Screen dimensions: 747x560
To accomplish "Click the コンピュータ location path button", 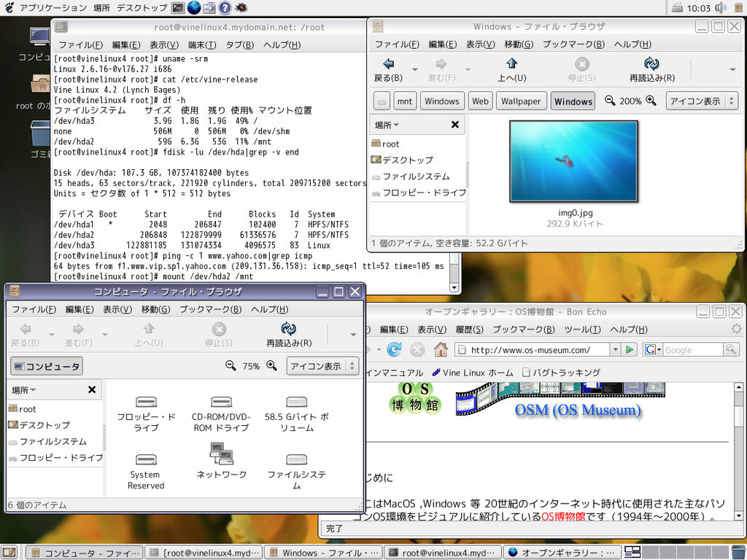I will [x=47, y=366].
